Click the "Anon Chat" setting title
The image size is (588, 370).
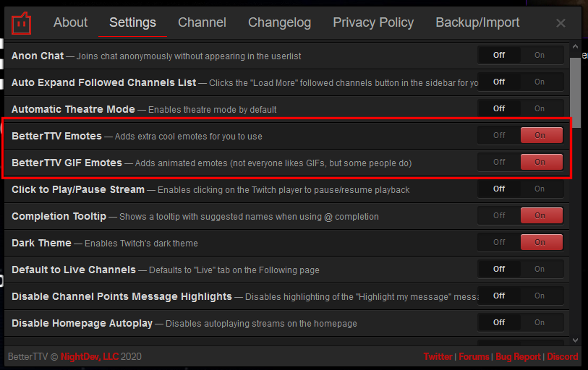pos(38,56)
